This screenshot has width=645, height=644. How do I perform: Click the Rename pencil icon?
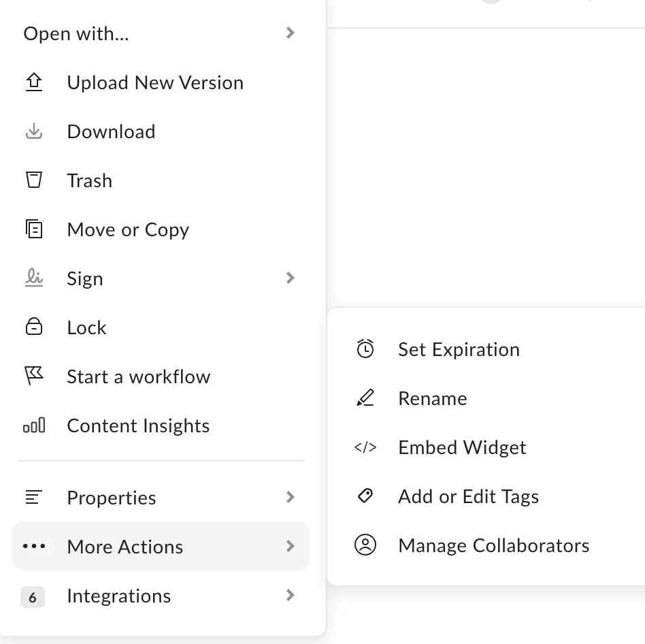tap(365, 398)
